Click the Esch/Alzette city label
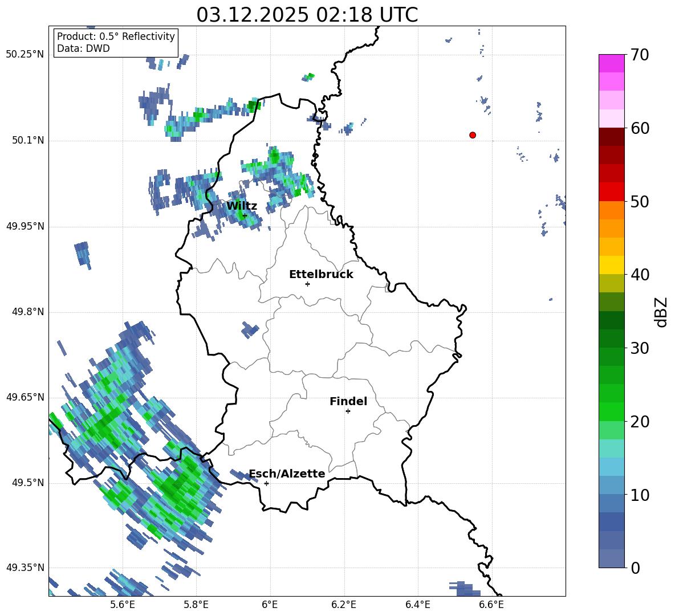The image size is (675, 616). 287,474
